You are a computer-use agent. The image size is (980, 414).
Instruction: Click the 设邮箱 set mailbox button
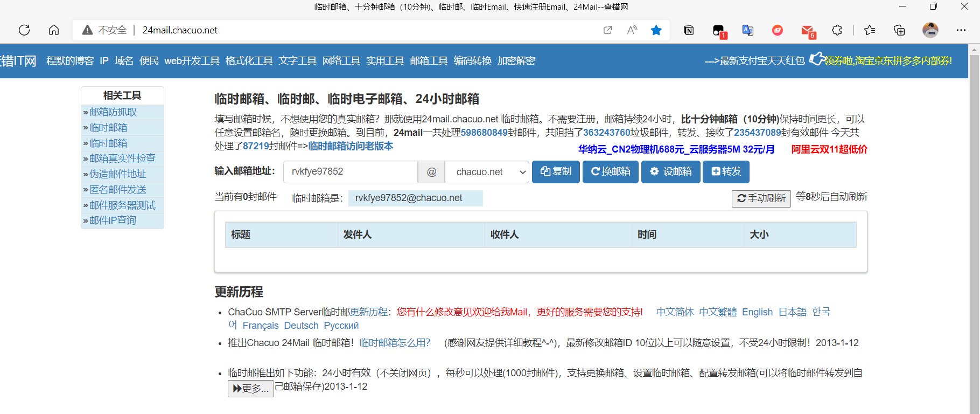point(671,171)
